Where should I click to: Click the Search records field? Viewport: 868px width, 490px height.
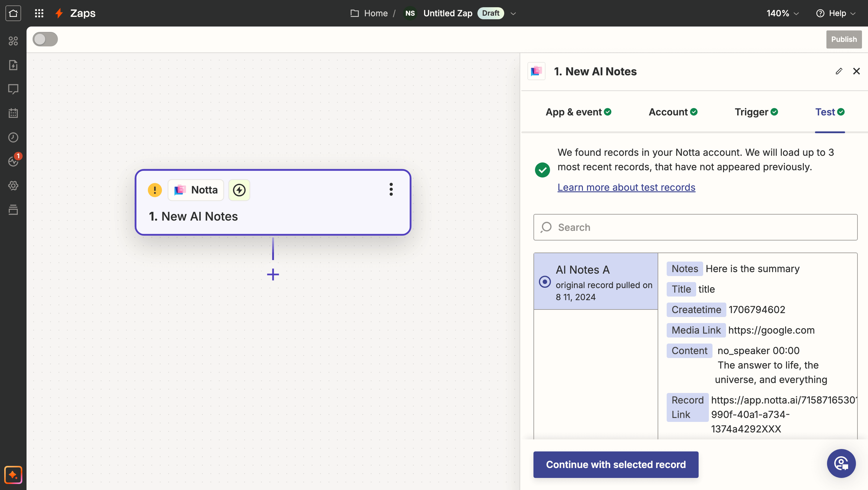[695, 227]
